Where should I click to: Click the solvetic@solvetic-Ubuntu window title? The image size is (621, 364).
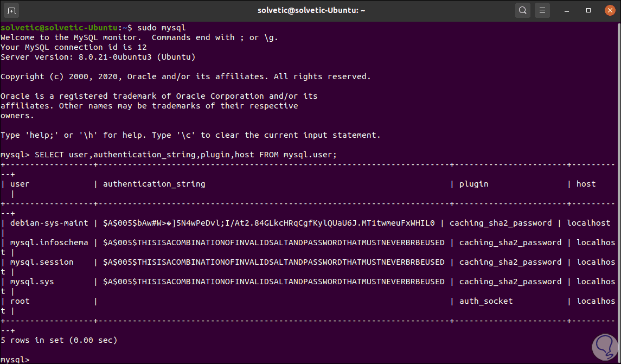pyautogui.click(x=310, y=10)
